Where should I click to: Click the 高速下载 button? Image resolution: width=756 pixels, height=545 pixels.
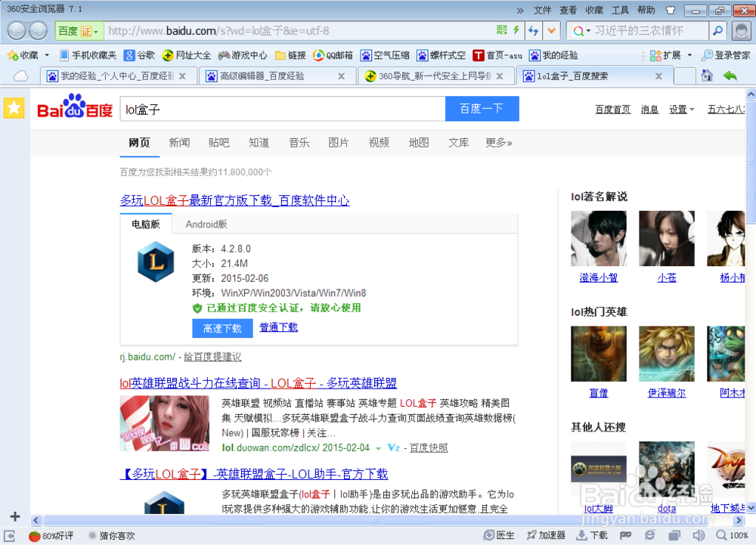(222, 328)
